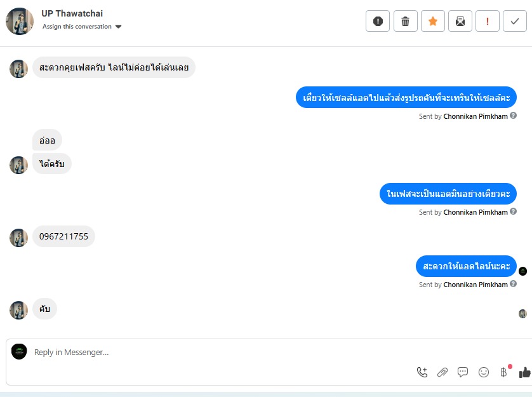
Task: Expand the Assign this conversation dropdown arrow
Action: pyautogui.click(x=119, y=27)
